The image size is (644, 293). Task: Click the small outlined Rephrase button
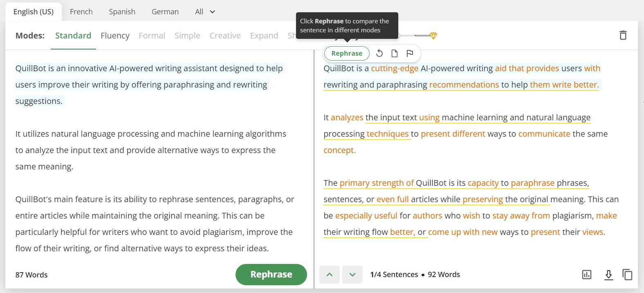click(347, 53)
